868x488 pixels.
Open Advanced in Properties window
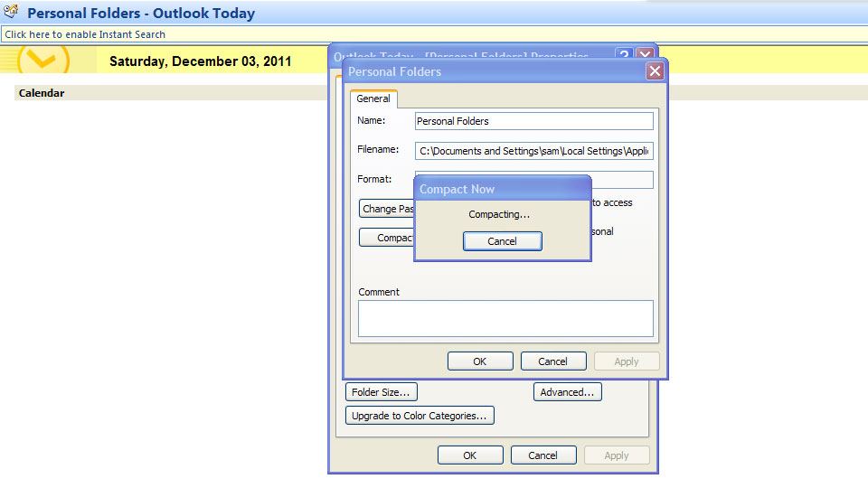pyautogui.click(x=568, y=391)
